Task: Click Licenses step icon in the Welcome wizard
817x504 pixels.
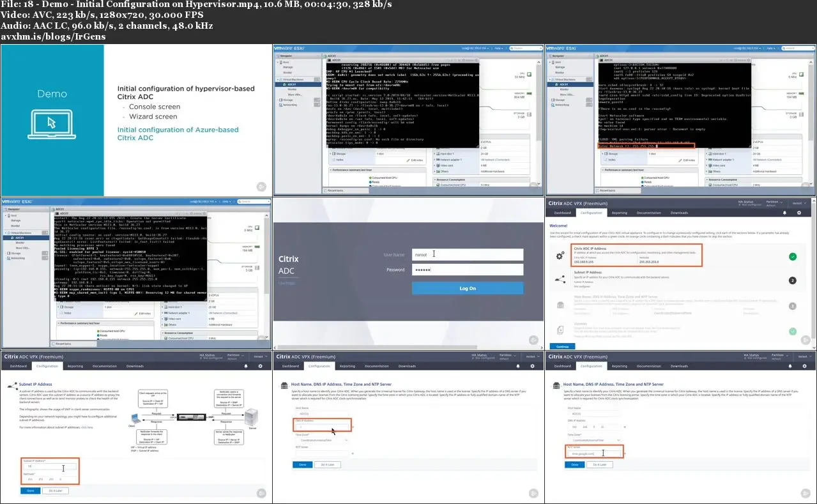Action: click(x=560, y=330)
